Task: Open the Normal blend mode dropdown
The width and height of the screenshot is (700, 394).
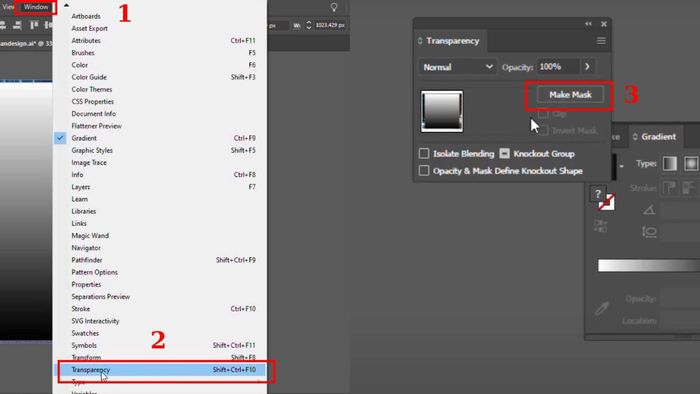Action: point(458,67)
